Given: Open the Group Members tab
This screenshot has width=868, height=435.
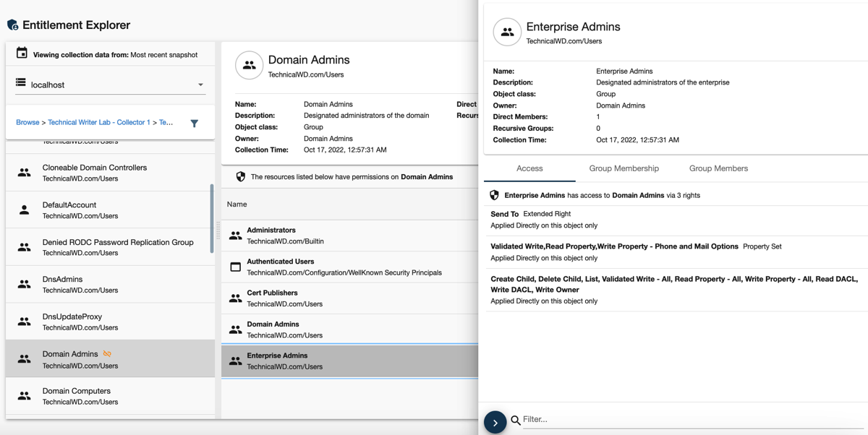Looking at the screenshot, I should tap(718, 168).
